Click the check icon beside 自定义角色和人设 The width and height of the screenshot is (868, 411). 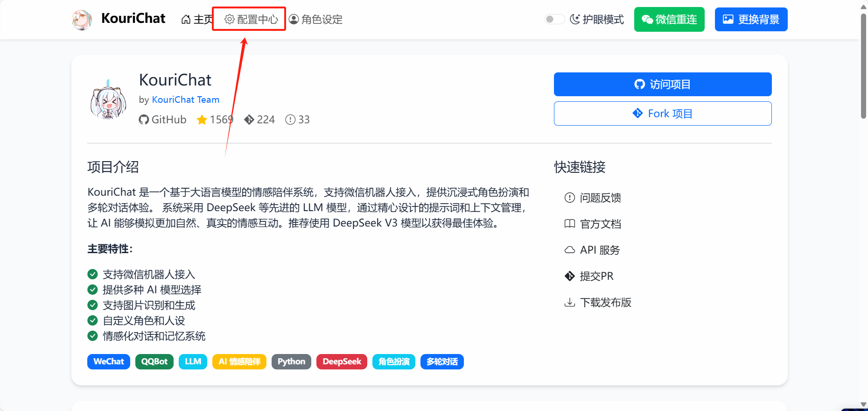tap(93, 320)
